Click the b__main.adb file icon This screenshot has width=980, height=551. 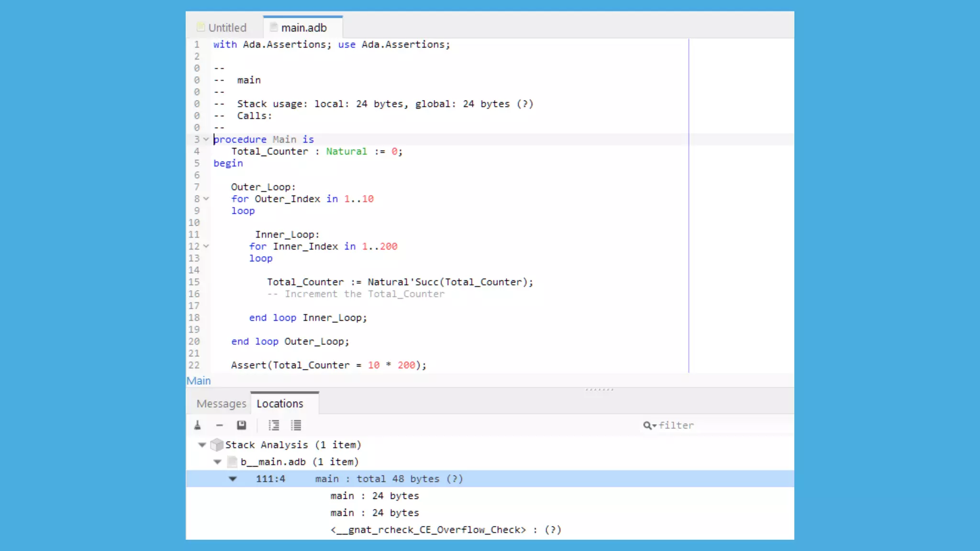click(233, 462)
